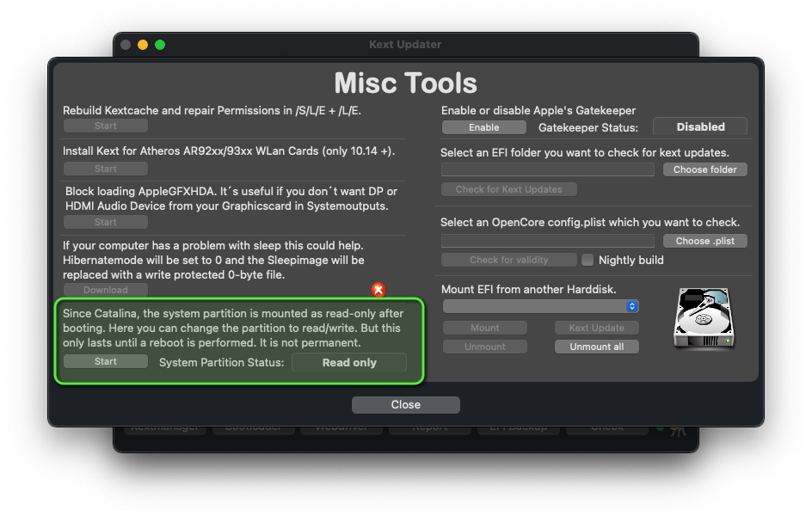Start Rebuild Kextcache and repair Permissions
This screenshot has width=812, height=516.
coord(106,126)
